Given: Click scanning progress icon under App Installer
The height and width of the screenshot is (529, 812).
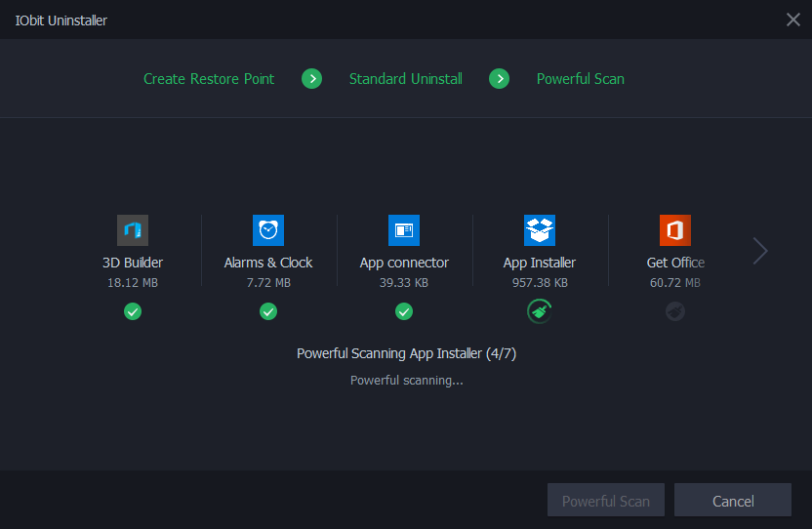Looking at the screenshot, I should [x=540, y=311].
